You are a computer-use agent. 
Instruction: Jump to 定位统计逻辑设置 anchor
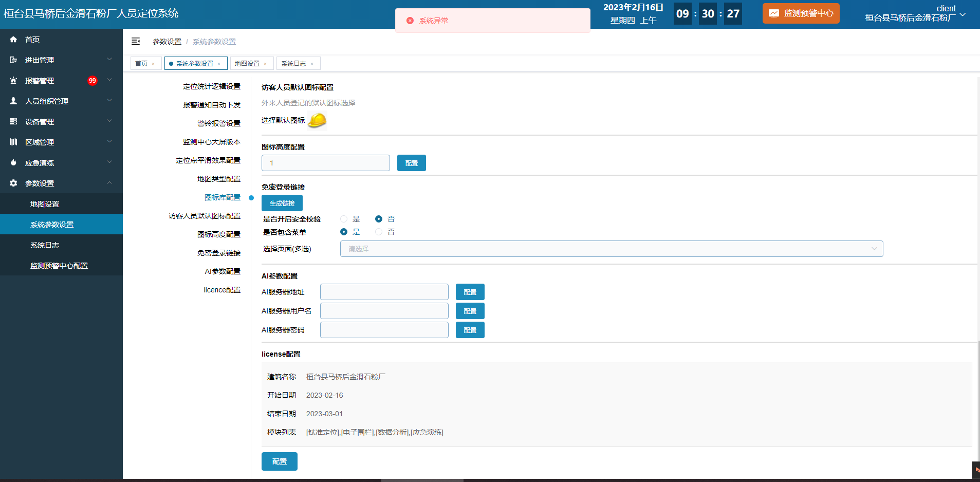pos(212,86)
